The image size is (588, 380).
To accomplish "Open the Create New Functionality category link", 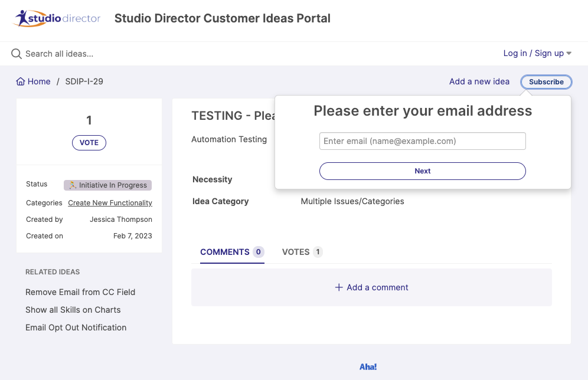I will 110,202.
